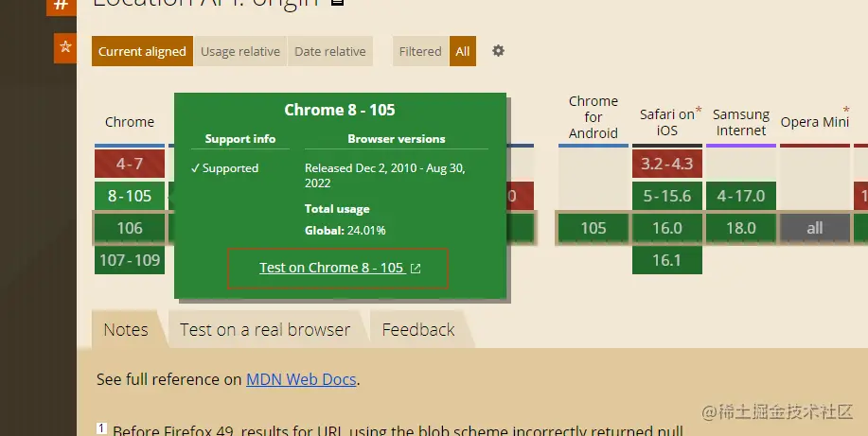Open Test on a real browser tab
Image resolution: width=868 pixels, height=436 pixels.
pos(265,329)
